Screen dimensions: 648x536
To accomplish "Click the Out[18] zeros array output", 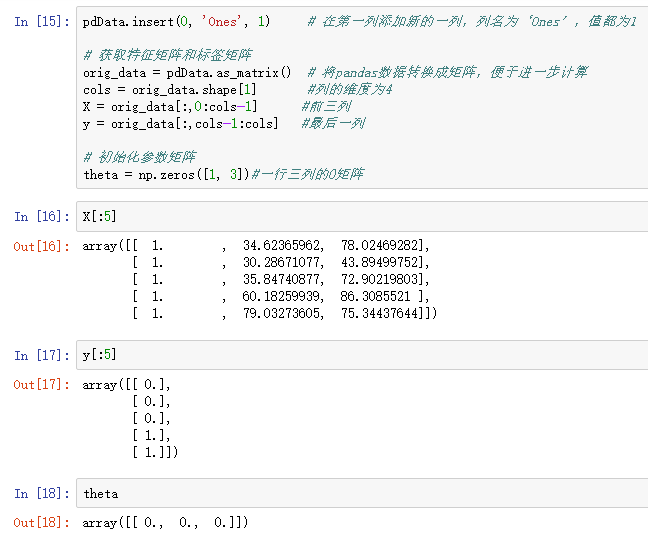I will (x=165, y=523).
